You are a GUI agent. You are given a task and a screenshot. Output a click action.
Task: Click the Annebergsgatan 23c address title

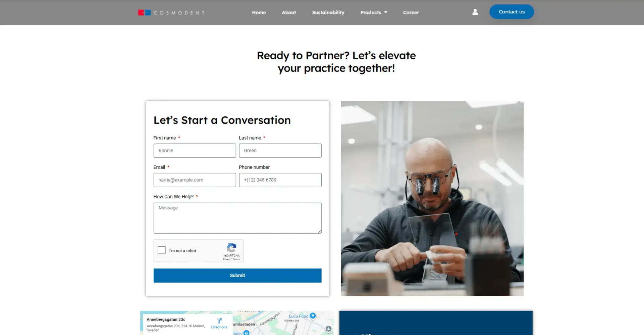(x=166, y=320)
